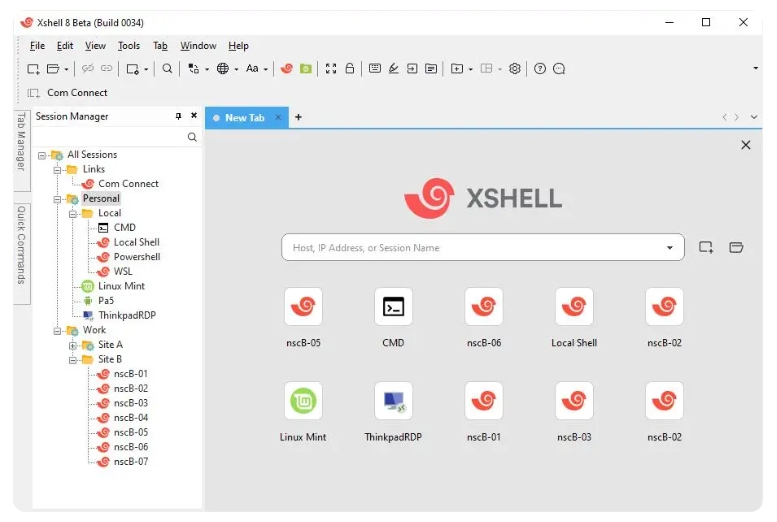The height and width of the screenshot is (522, 777).
Task: Collapse the Local folder node
Action: pyautogui.click(x=73, y=214)
